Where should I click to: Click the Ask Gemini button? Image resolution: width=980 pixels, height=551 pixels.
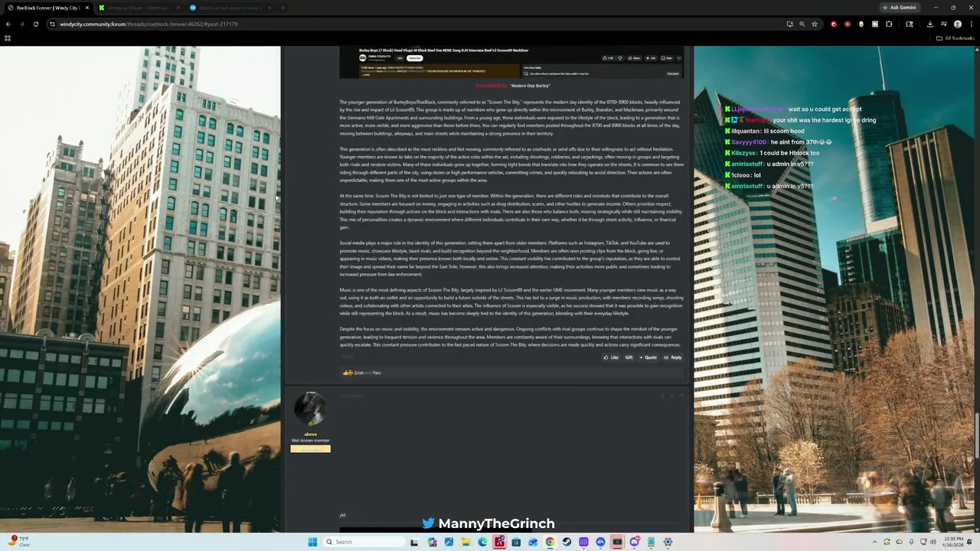(x=900, y=8)
